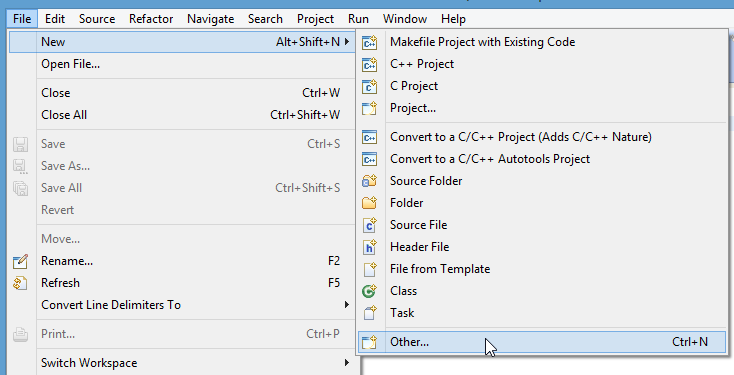The width and height of the screenshot is (734, 375).
Task: Click the C Project icon
Action: [x=369, y=86]
